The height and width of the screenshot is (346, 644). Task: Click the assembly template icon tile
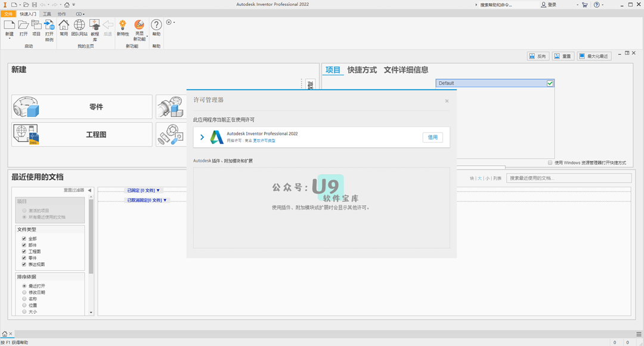(x=171, y=107)
